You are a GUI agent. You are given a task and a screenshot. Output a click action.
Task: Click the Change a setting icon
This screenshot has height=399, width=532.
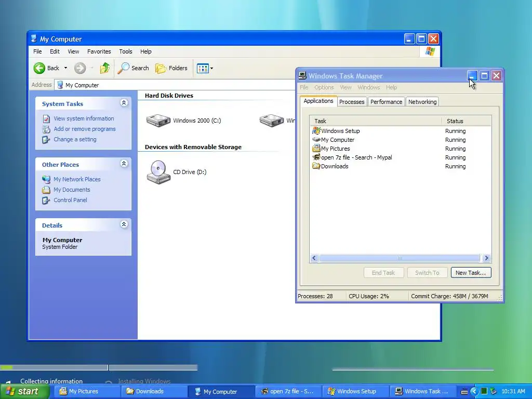(46, 139)
